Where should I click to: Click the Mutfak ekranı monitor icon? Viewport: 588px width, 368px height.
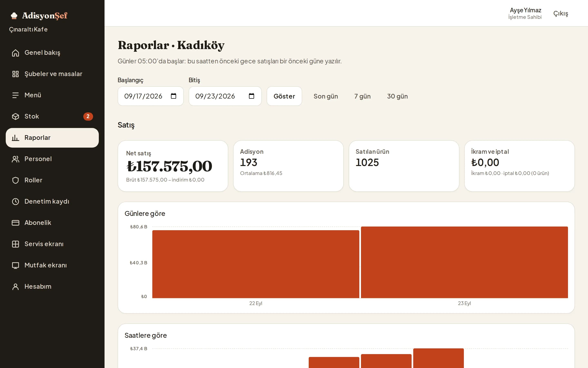click(16, 265)
